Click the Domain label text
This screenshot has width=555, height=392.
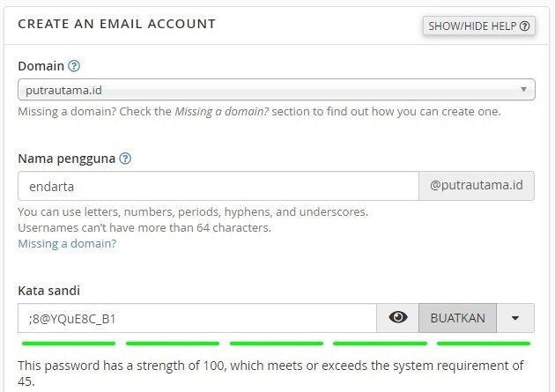[x=41, y=66]
